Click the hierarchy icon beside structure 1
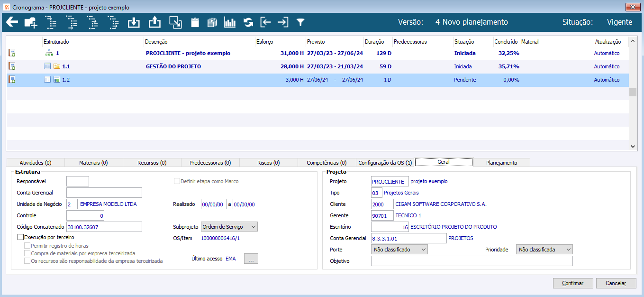 pos(49,53)
